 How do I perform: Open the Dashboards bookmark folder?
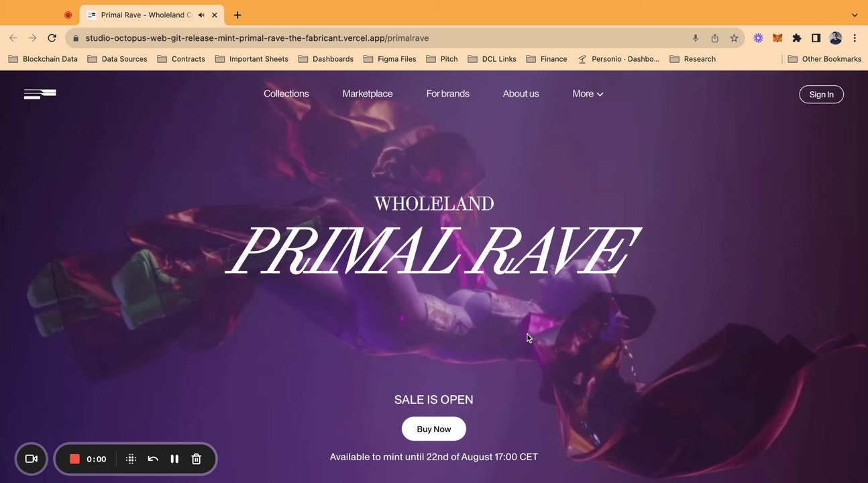326,59
